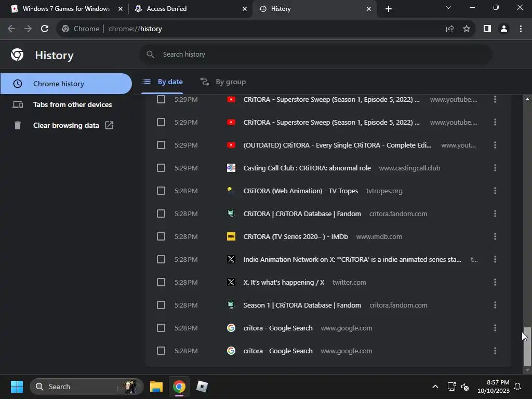Check the Casting Call Club entry checkbox
532x399 pixels.
tap(161, 168)
